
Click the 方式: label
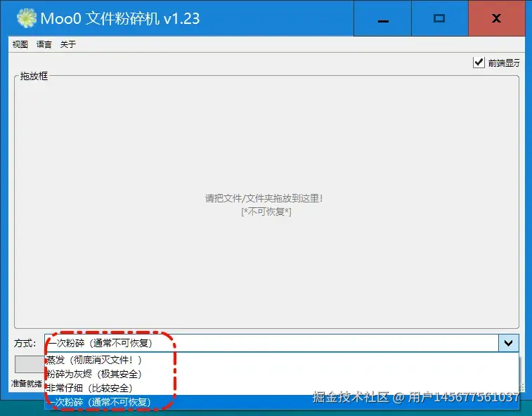click(25, 344)
